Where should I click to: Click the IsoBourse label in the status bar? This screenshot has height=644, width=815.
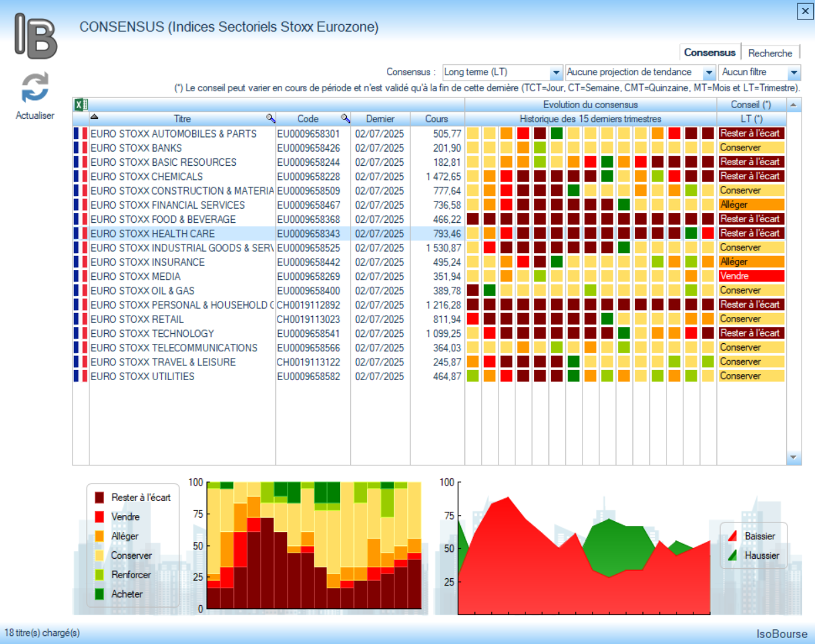click(782, 633)
